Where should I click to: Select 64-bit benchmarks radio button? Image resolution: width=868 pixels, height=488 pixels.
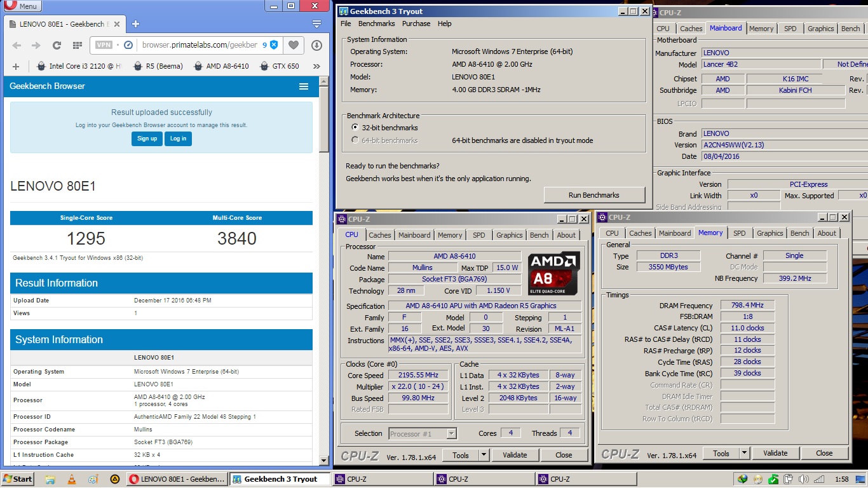tap(355, 140)
